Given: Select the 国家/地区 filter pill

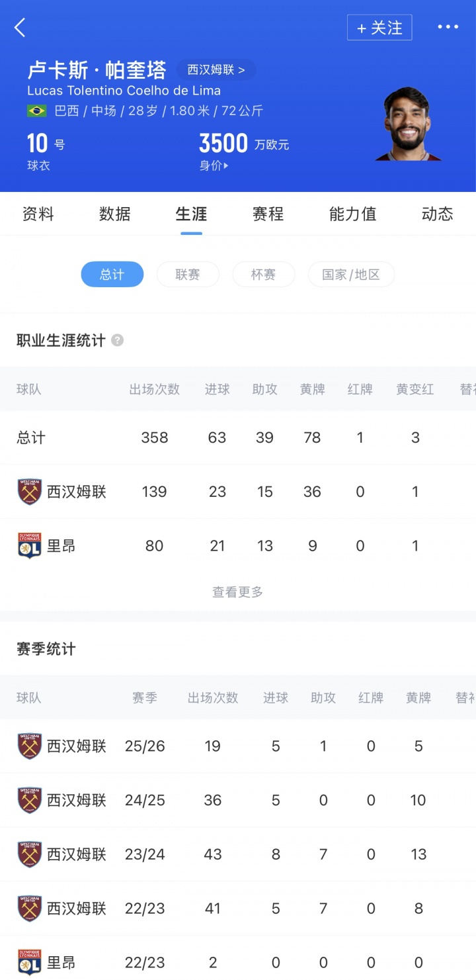Looking at the screenshot, I should point(351,275).
